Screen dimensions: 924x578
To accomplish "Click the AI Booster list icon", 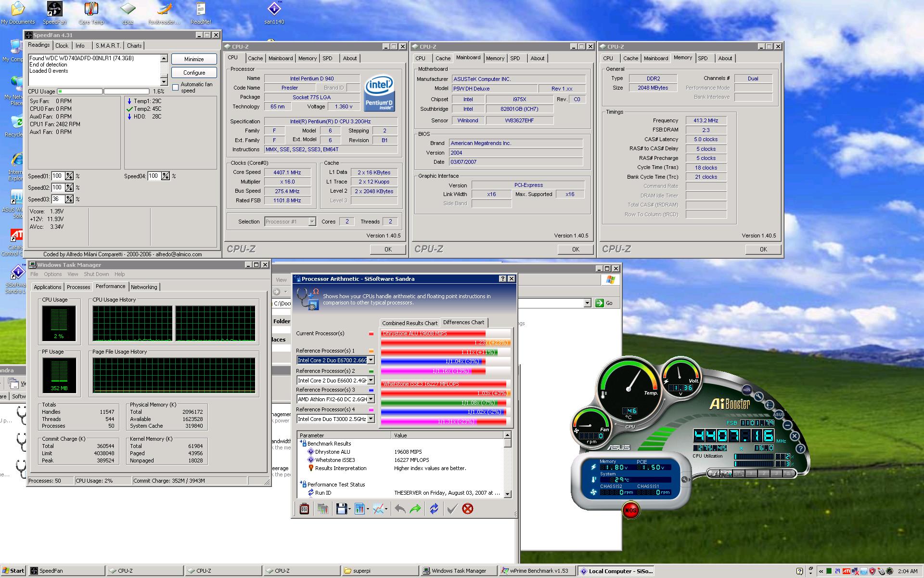I will 770,405.
